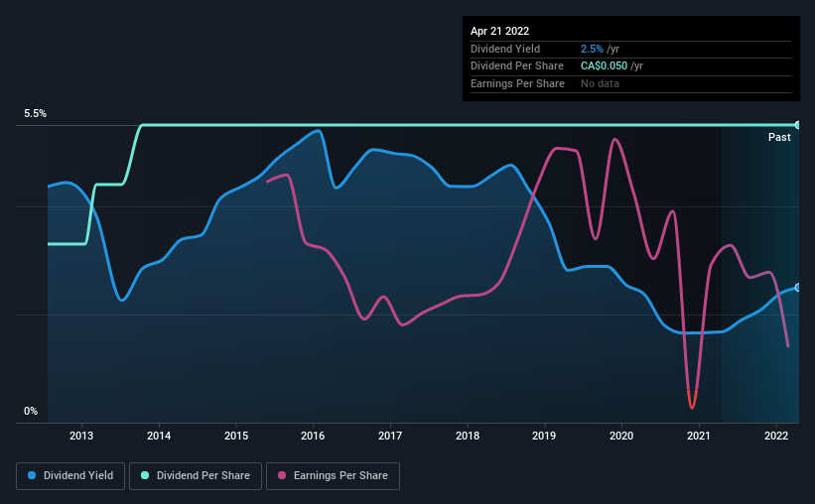
Task: Click the Dividend Per Share endpoint marker
Action: coord(798,125)
